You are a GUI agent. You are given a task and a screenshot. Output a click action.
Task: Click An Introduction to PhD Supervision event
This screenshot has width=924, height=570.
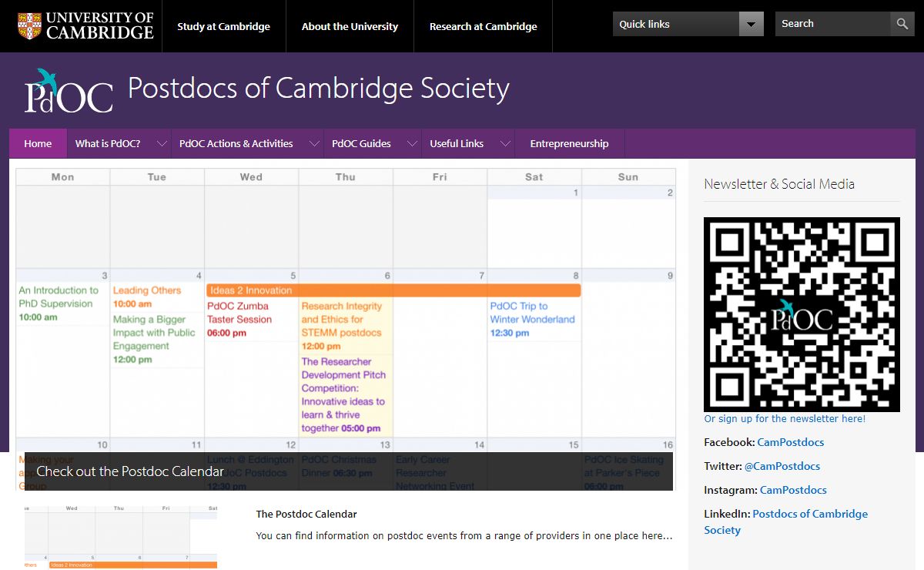[59, 303]
